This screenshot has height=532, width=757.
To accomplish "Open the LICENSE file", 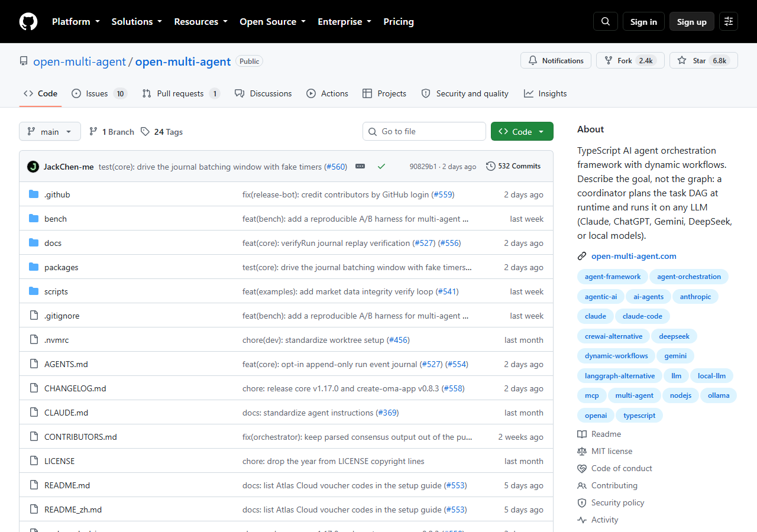I will 60,461.
